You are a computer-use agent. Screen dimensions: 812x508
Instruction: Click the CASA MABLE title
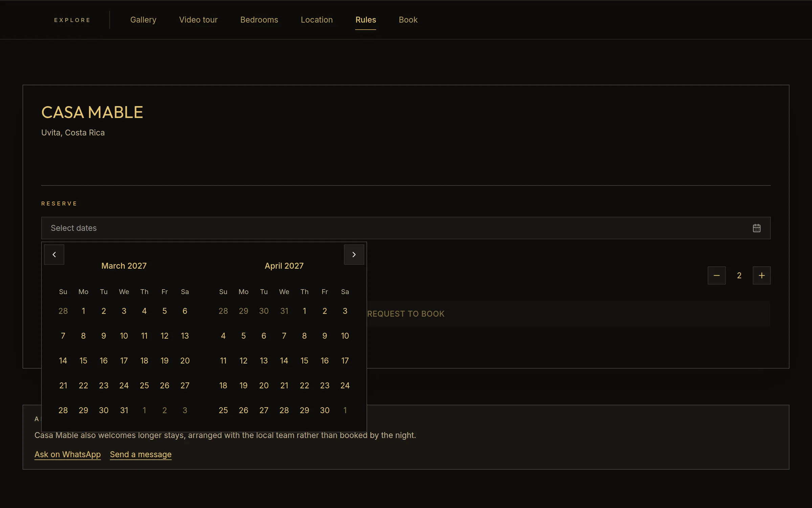(x=92, y=112)
